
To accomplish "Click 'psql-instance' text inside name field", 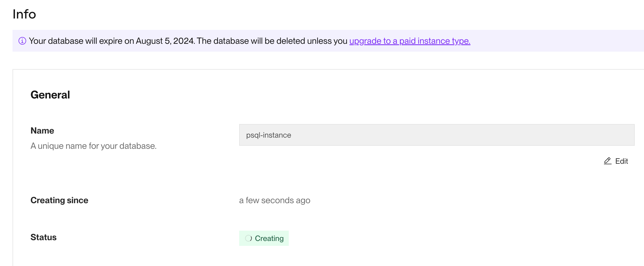I will click(x=269, y=135).
